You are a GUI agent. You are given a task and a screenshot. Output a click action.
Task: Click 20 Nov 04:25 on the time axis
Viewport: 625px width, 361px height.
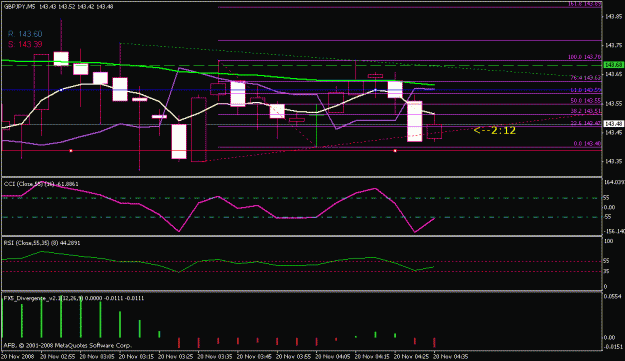coord(412,356)
